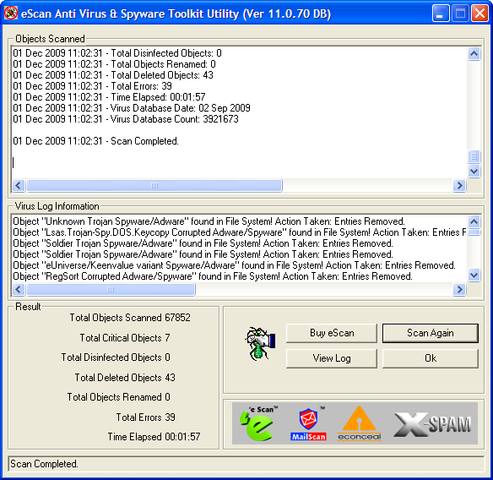
Task: Click the X-SPAM logo
Action: coord(432,424)
